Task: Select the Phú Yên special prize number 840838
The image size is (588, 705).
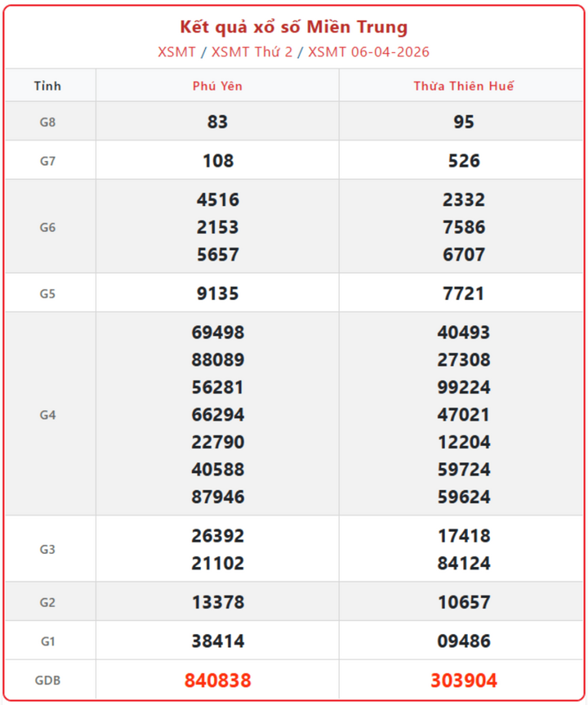Action: point(217,680)
